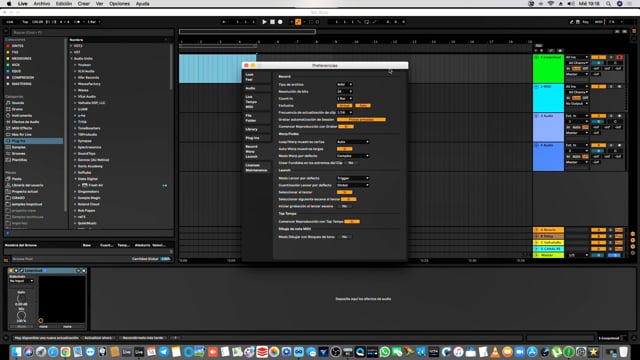Select the Fresh Air plug-in
Viewport: 640px width, 360px height.
coord(96,185)
